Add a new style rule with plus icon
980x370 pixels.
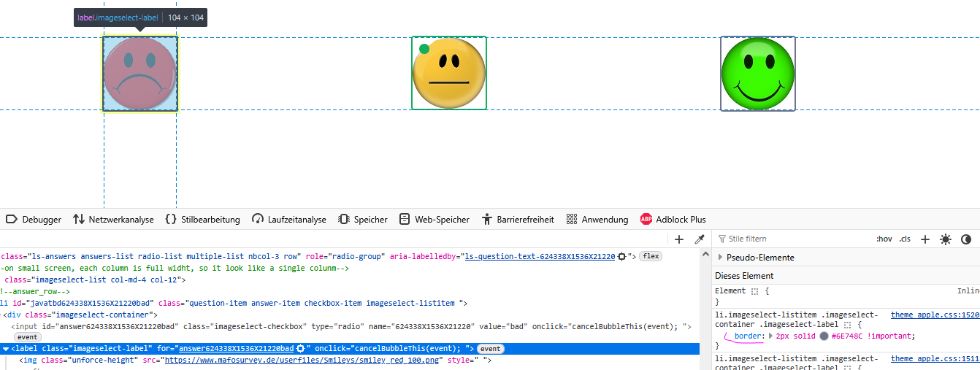point(925,239)
